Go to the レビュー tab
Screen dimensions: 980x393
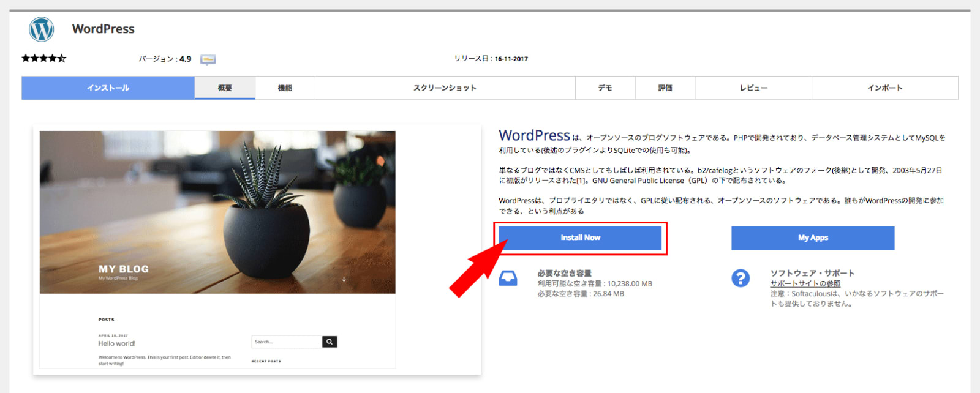click(753, 88)
